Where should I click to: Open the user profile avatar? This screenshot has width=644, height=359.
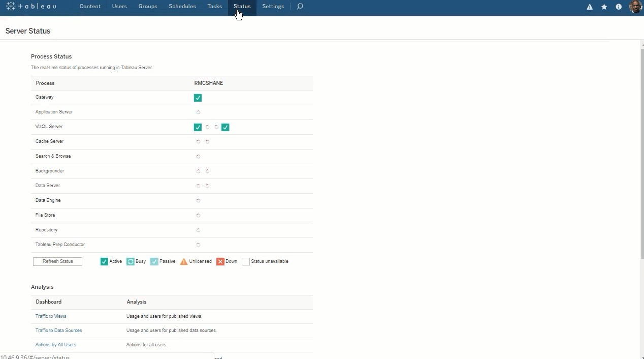(635, 7)
